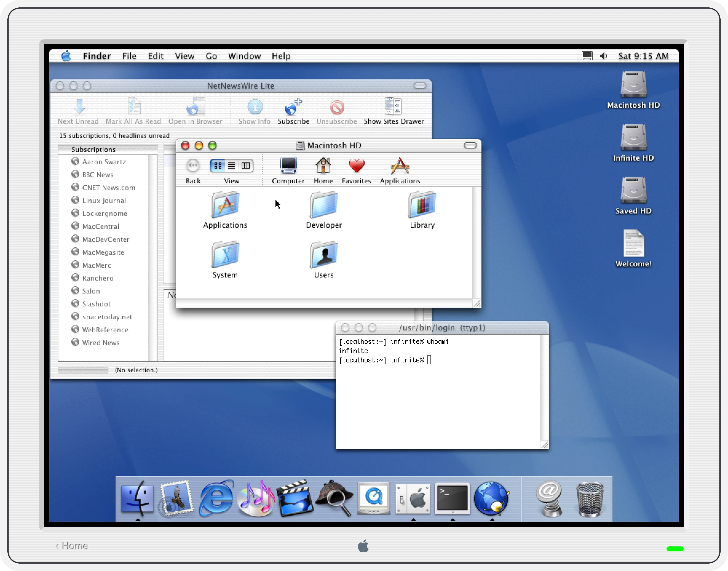Switch Finder to icon view
This screenshot has height=571, width=728.
tap(217, 166)
